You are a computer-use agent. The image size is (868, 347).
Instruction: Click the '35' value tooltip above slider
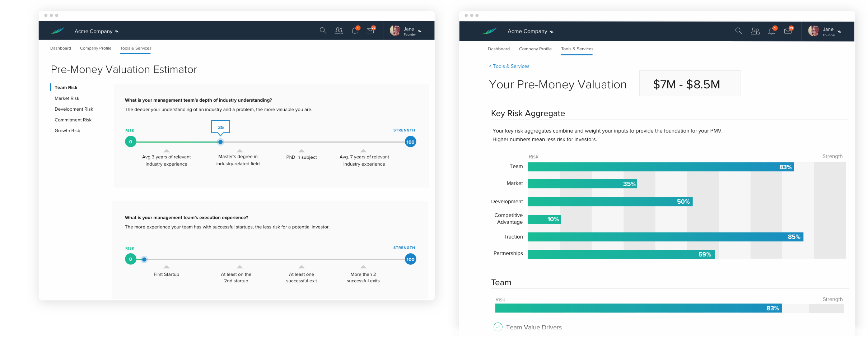click(x=220, y=127)
